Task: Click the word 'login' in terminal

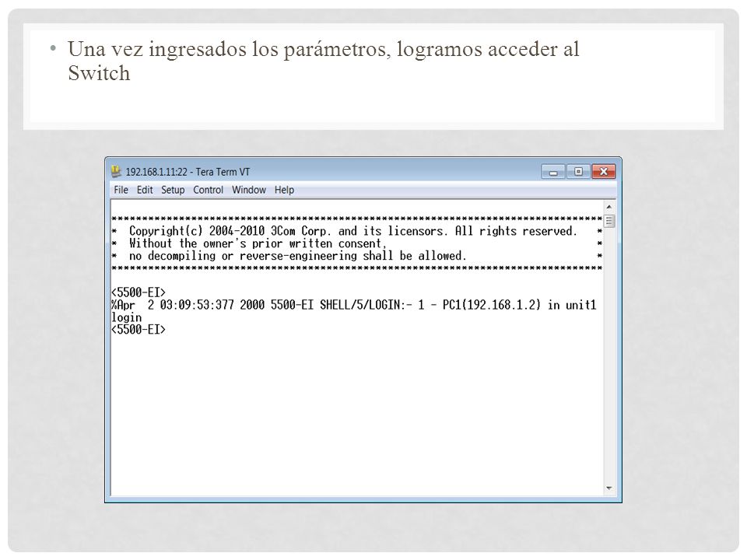Action: tap(127, 317)
